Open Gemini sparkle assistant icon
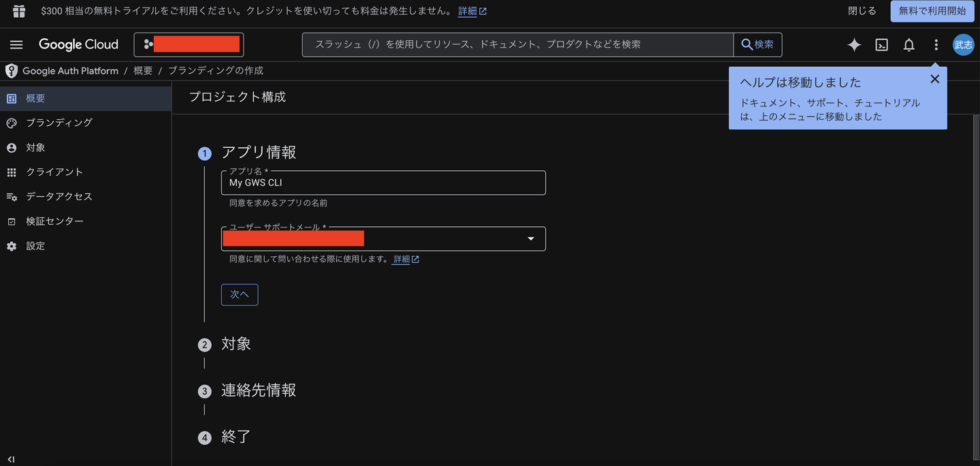This screenshot has width=980, height=466. pyautogui.click(x=854, y=45)
